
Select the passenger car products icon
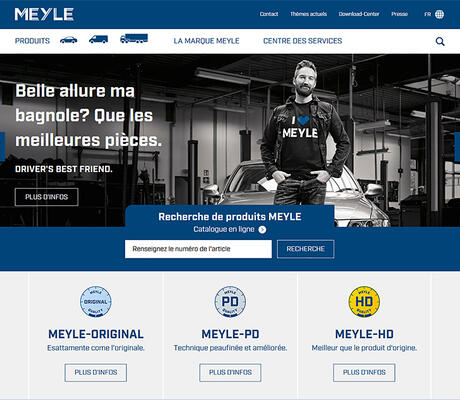(68, 40)
